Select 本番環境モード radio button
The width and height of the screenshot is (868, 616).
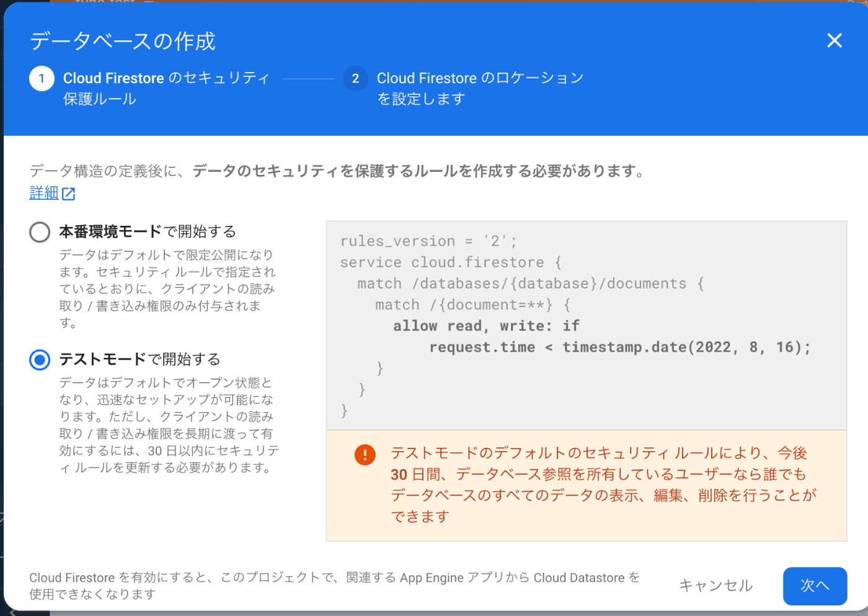tap(40, 232)
